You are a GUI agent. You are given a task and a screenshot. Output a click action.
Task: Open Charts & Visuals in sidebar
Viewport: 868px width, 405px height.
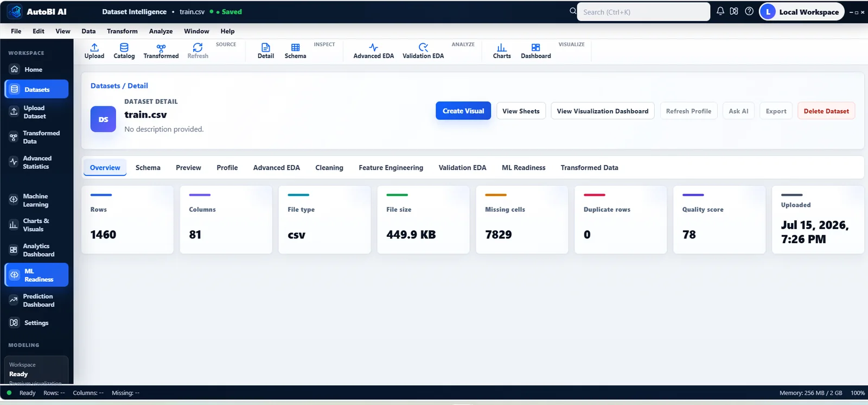pyautogui.click(x=36, y=225)
